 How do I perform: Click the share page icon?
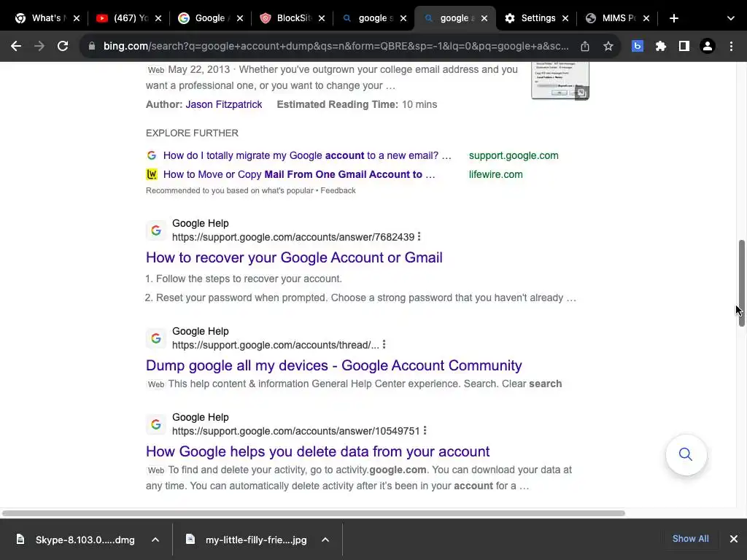pyautogui.click(x=585, y=46)
